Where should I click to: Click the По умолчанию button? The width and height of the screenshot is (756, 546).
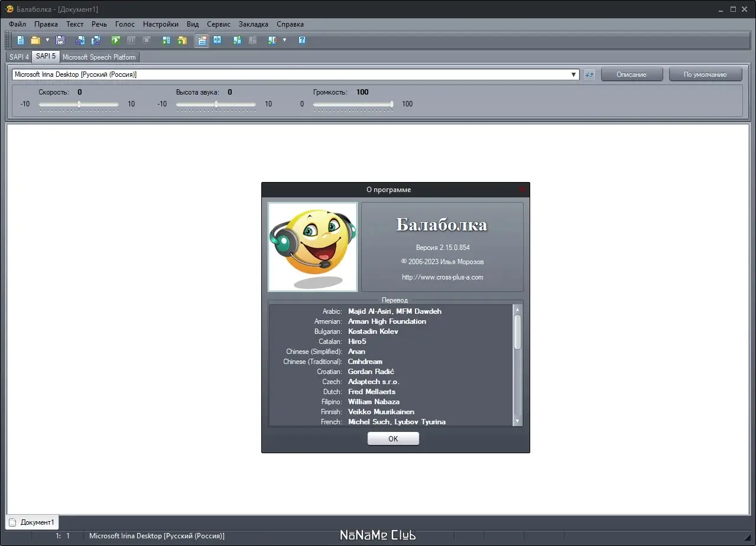(705, 74)
